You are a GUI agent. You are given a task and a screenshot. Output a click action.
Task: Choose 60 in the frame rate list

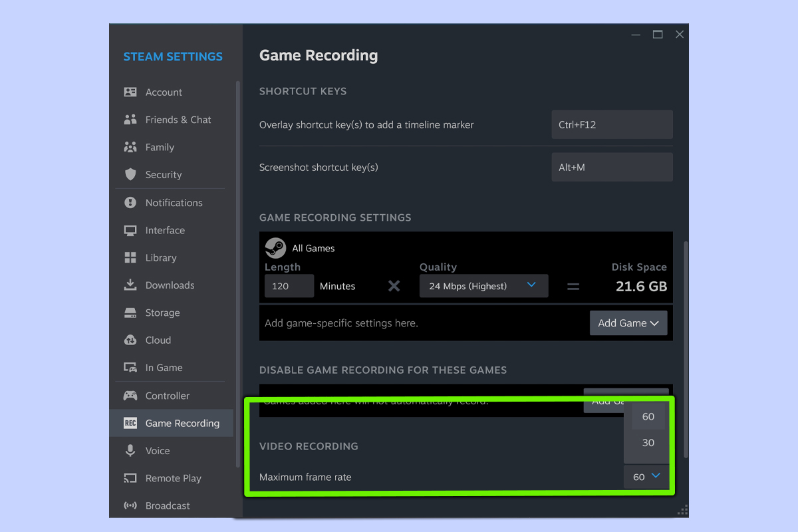coord(648,416)
